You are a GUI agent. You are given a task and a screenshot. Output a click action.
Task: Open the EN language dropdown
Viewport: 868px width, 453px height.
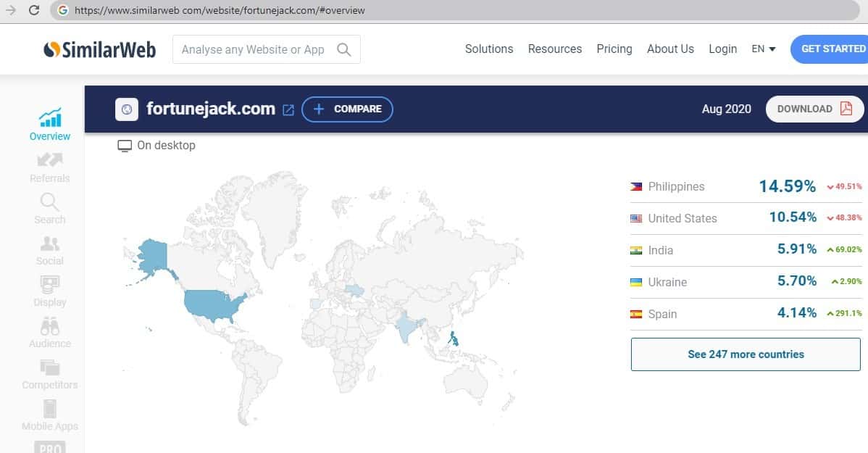tap(764, 49)
